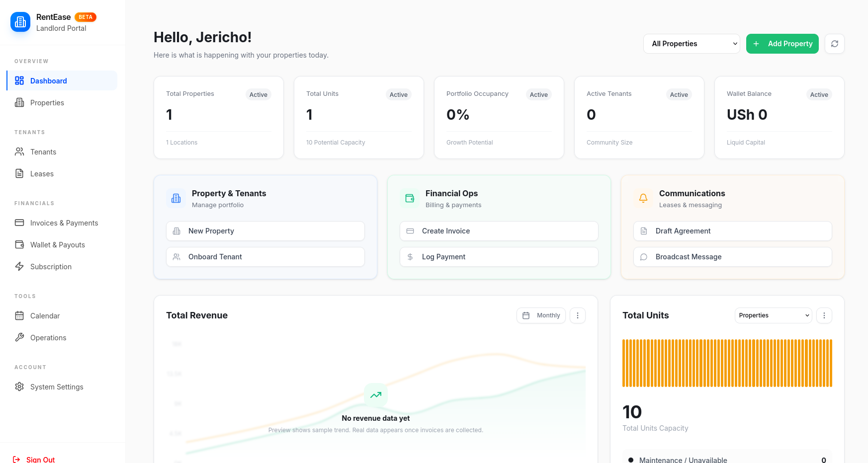The width and height of the screenshot is (868, 463).
Task: Click the Subscription lightning bolt icon
Action: pos(19,266)
